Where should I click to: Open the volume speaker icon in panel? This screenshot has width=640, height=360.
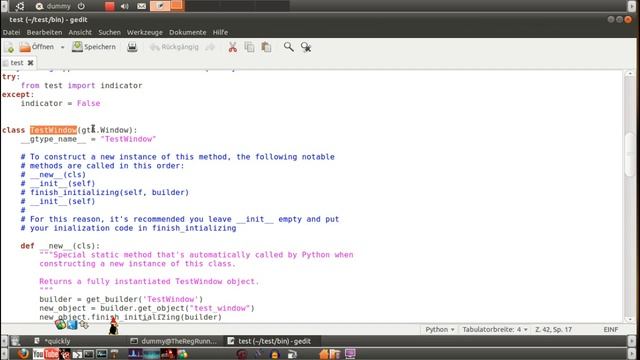click(x=125, y=6)
